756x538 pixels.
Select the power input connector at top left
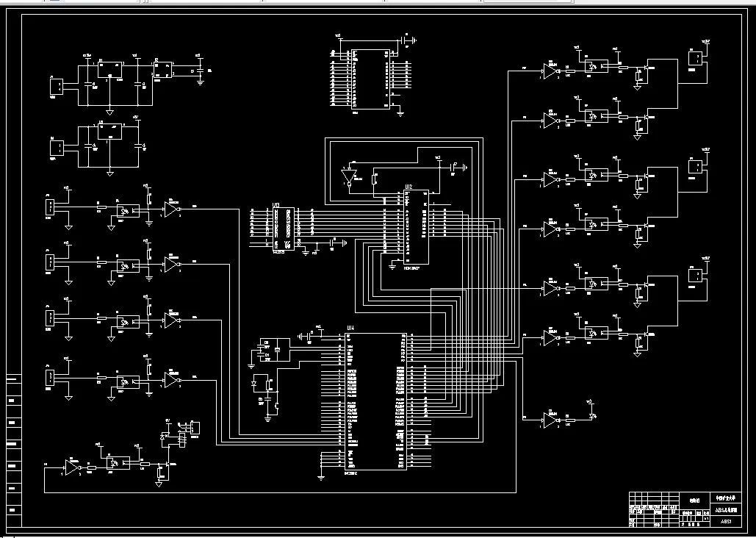[x=57, y=87]
